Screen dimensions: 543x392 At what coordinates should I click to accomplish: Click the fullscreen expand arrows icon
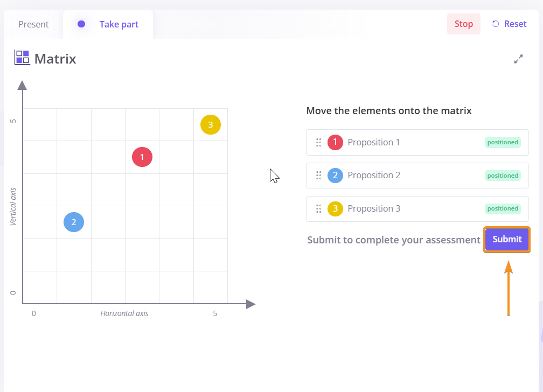(519, 59)
